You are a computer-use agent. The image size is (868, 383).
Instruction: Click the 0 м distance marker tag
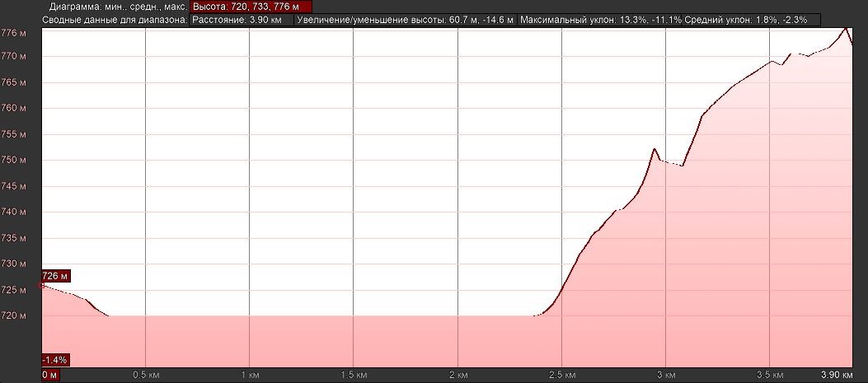[49, 375]
